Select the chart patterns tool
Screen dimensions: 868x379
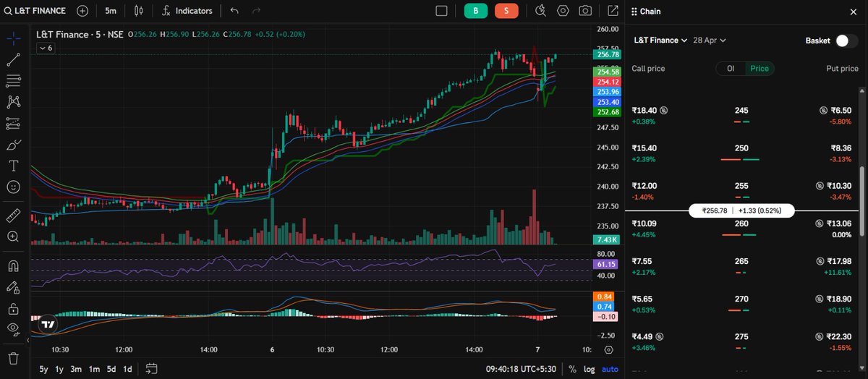tap(12, 102)
